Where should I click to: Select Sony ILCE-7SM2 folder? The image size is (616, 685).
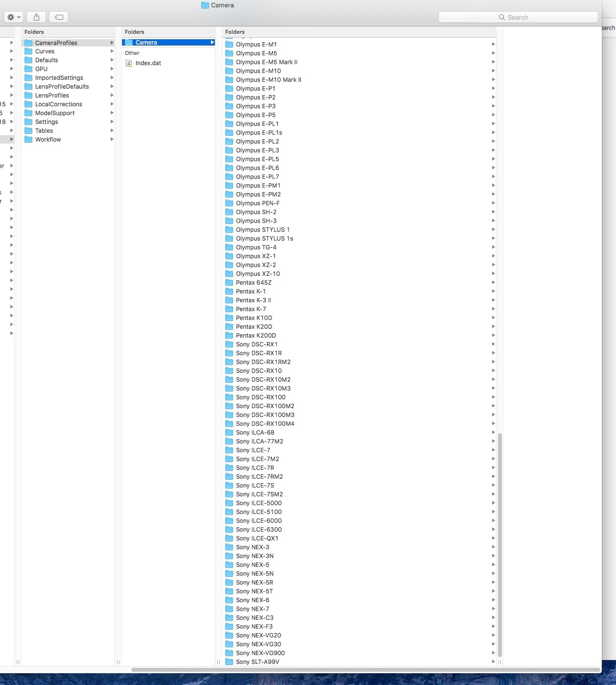[360, 494]
